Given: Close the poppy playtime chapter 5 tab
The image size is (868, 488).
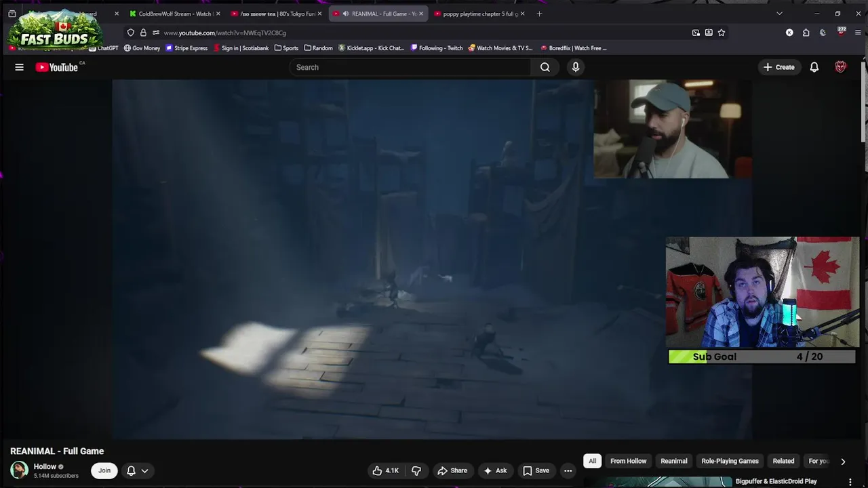Looking at the screenshot, I should click(522, 14).
